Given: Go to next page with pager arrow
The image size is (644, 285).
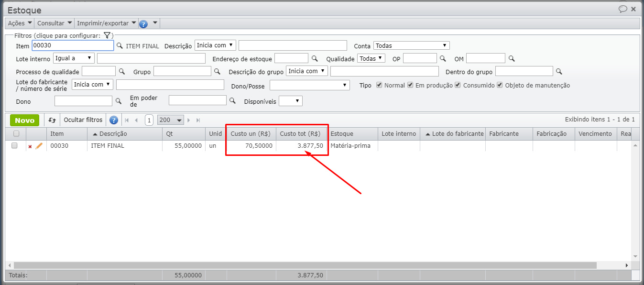Looking at the screenshot, I should 189,120.
